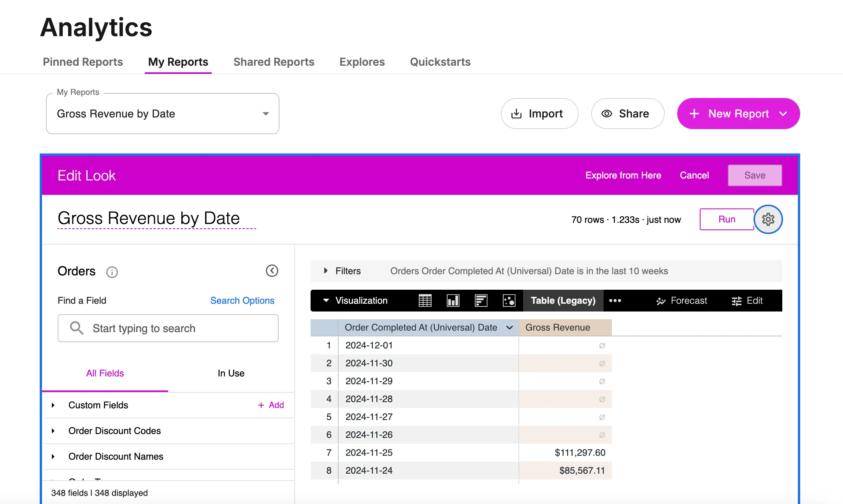Click the Orders info icon
Screen dimensions: 843x504
(112, 272)
